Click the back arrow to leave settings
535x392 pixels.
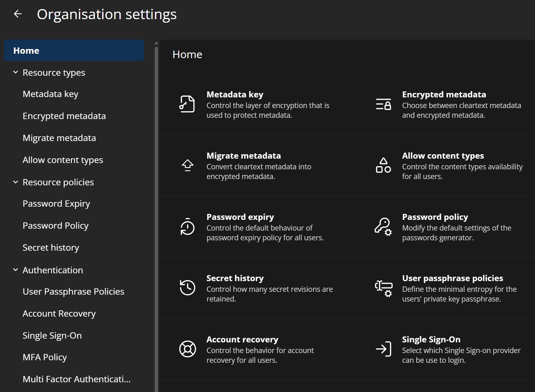[18, 14]
